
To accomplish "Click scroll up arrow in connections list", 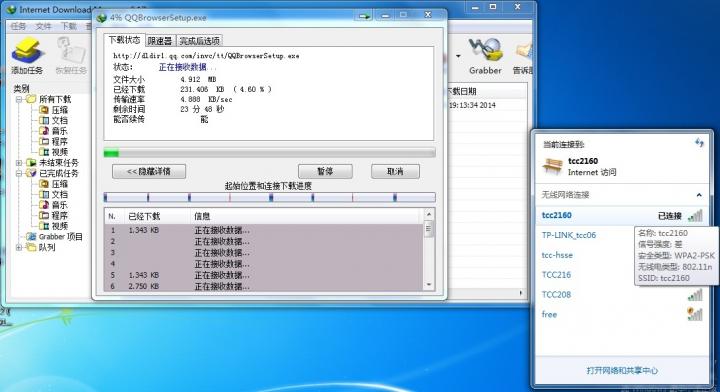I will 428,214.
